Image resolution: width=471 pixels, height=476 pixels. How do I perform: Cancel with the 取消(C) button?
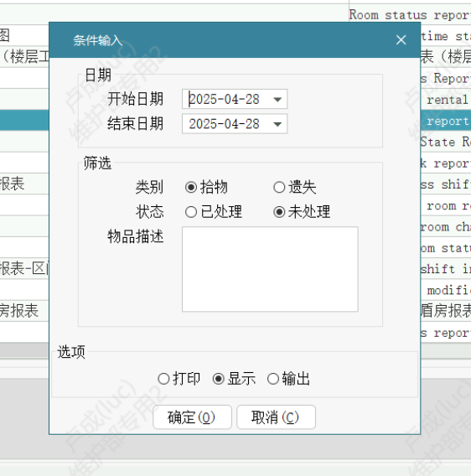click(x=276, y=417)
